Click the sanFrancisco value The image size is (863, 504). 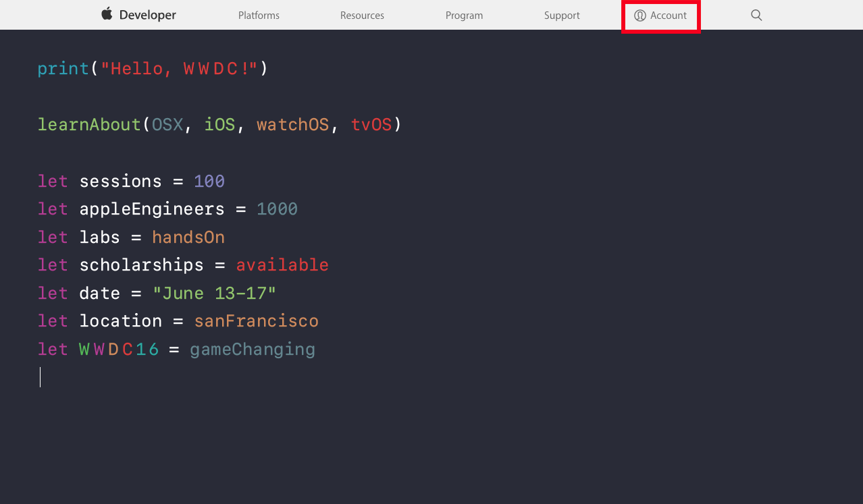click(x=257, y=321)
